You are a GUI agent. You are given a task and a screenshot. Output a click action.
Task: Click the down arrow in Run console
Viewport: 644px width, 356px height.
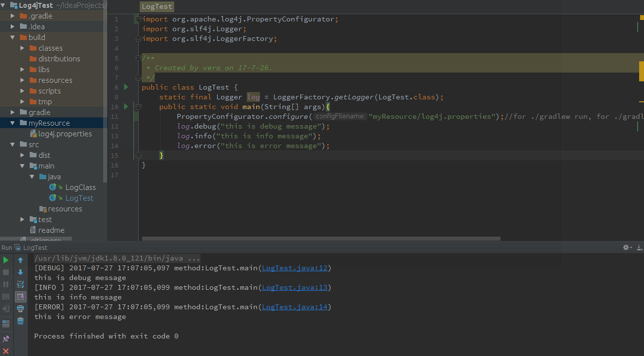20,272
